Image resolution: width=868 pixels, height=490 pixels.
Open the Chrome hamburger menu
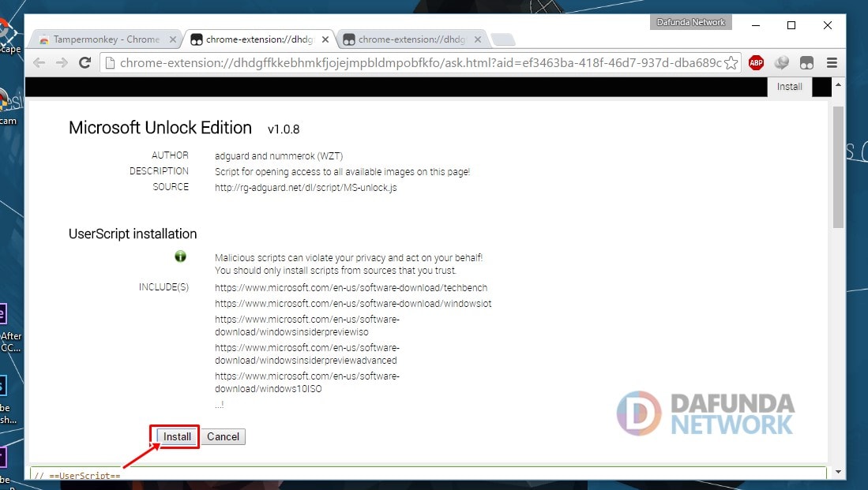pyautogui.click(x=832, y=63)
